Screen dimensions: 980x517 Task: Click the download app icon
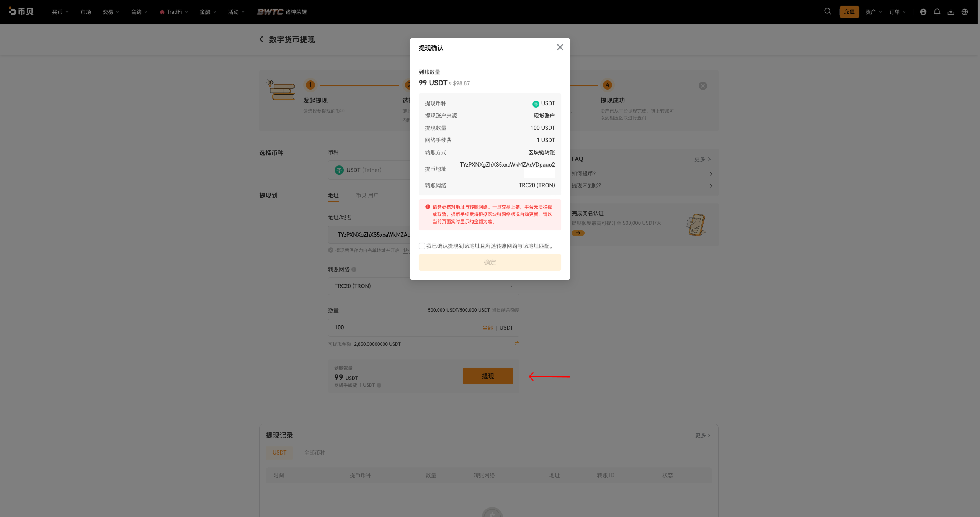click(x=951, y=12)
